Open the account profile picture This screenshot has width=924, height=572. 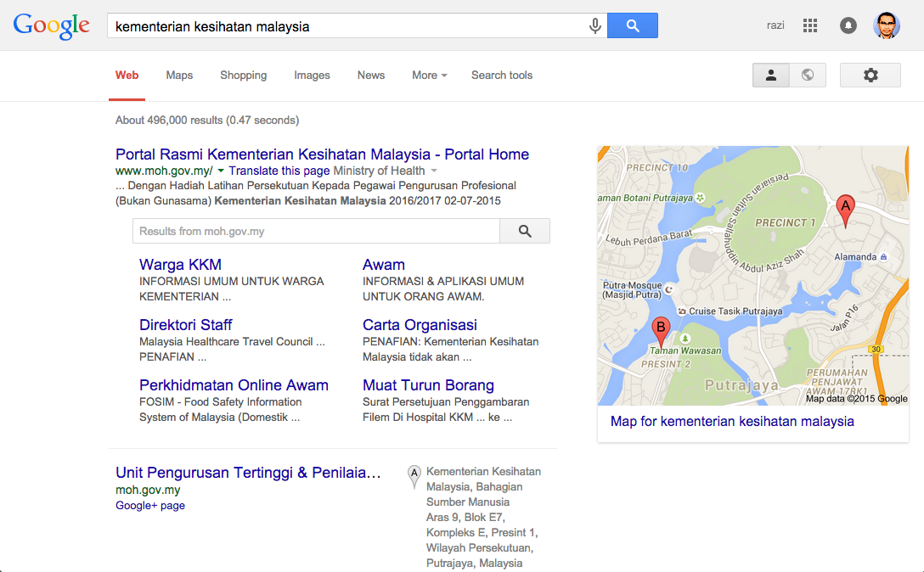click(x=887, y=25)
